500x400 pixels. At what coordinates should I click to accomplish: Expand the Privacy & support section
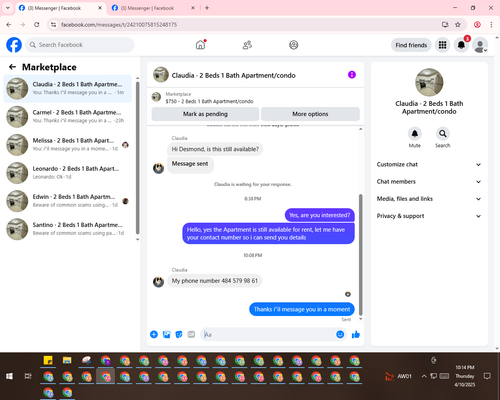pyautogui.click(x=429, y=216)
